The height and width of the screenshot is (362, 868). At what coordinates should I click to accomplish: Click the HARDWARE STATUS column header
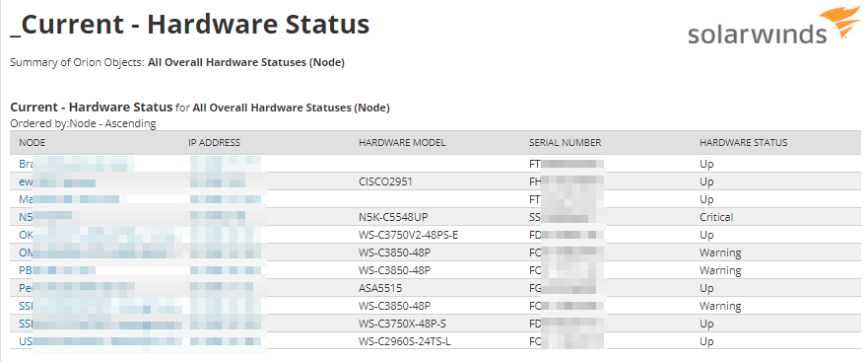[x=743, y=142]
